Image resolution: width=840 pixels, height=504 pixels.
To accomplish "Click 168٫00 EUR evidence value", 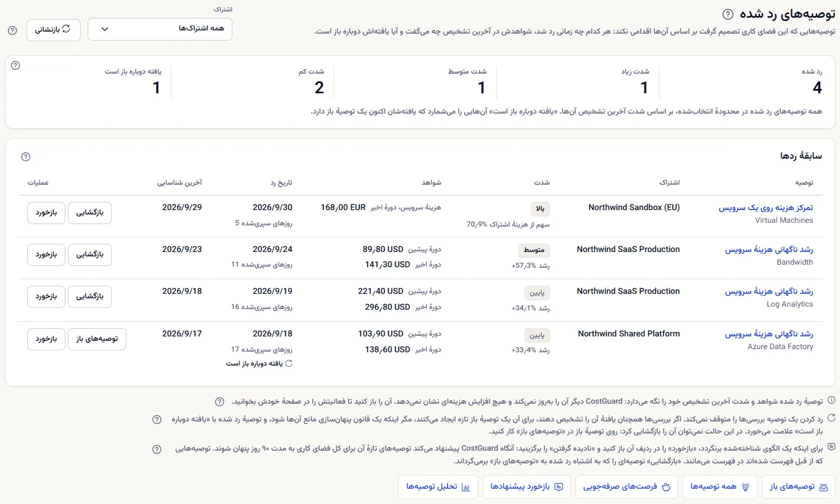I will pyautogui.click(x=343, y=208).
